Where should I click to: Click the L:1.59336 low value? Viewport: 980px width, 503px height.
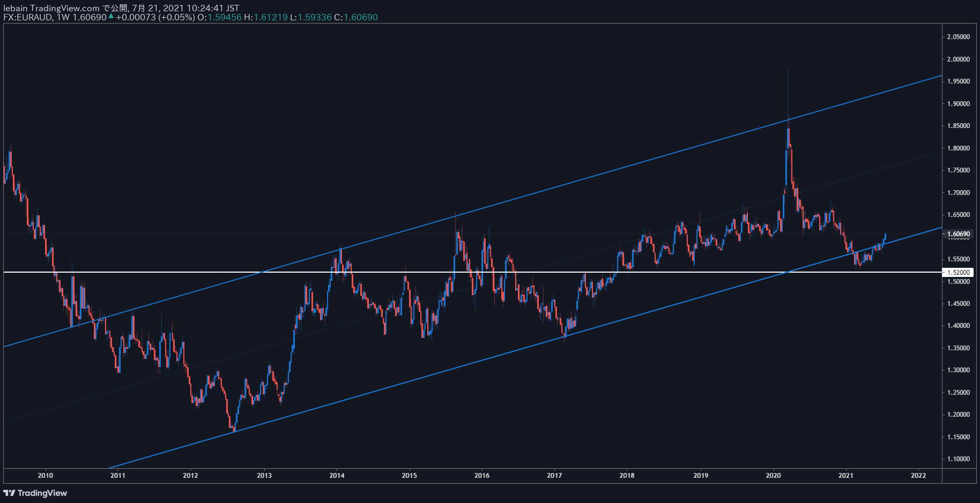pyautogui.click(x=311, y=17)
